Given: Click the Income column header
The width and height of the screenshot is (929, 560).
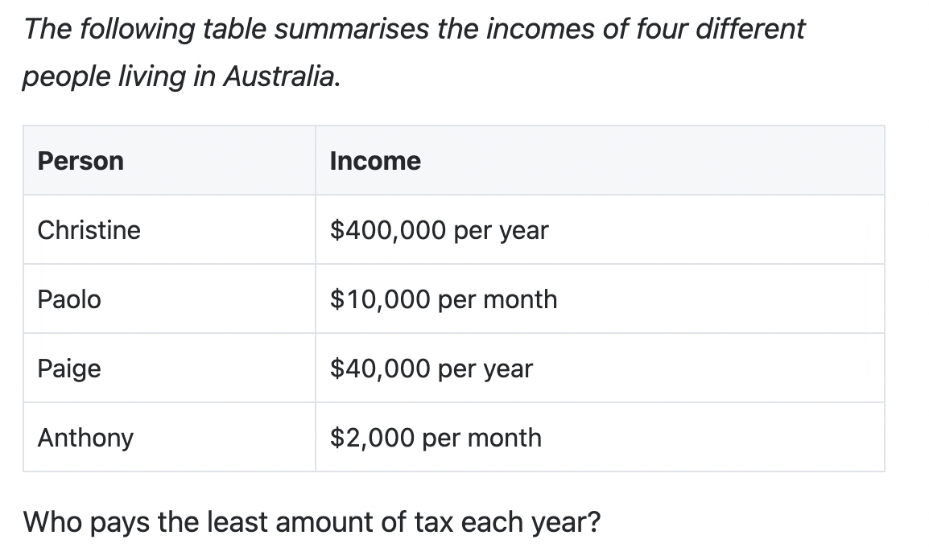Looking at the screenshot, I should coord(601,160).
